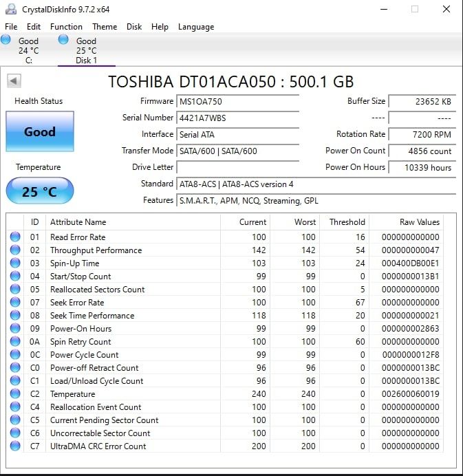Click the Power On Hours value 10339 hours
The height and width of the screenshot is (476, 463).
422,167
